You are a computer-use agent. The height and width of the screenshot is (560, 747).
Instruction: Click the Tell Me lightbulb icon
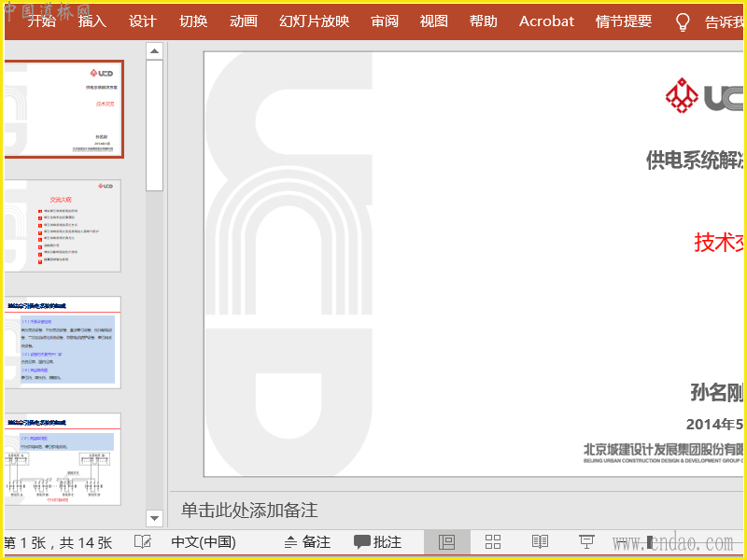[x=684, y=21]
